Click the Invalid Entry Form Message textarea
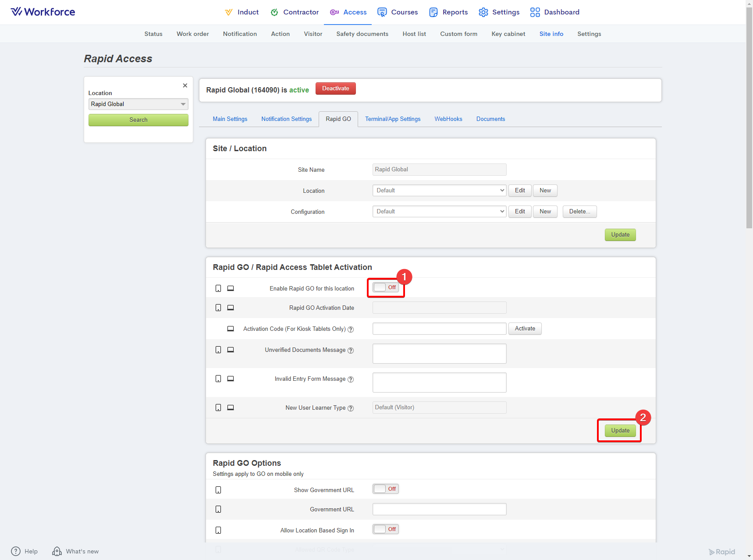The image size is (753, 560). (x=440, y=383)
